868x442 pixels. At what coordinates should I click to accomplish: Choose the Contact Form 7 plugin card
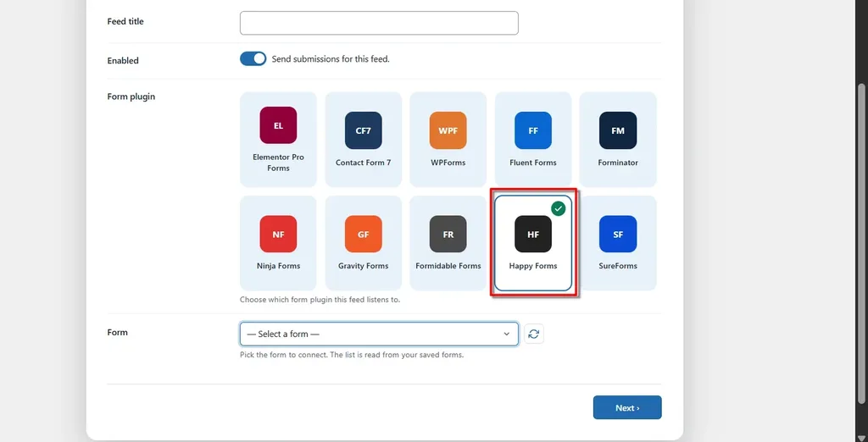(x=363, y=140)
